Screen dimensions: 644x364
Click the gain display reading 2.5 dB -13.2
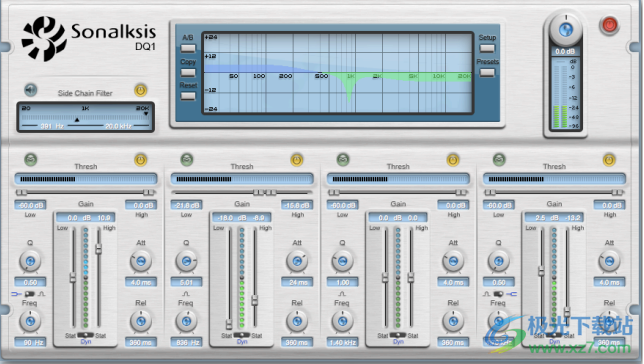[x=554, y=217]
